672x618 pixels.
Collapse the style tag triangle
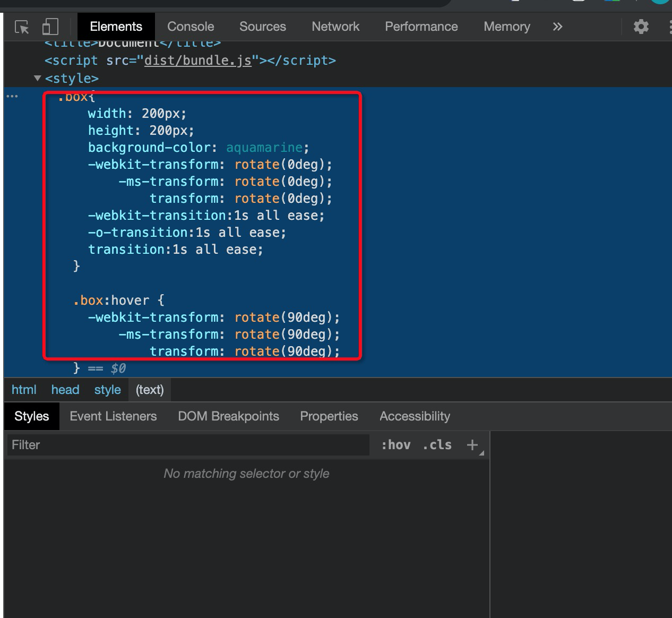38,78
